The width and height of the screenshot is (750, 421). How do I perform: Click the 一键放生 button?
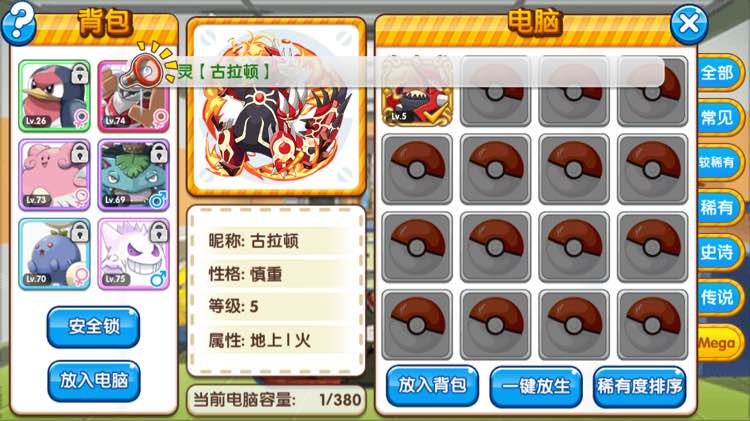[536, 387]
